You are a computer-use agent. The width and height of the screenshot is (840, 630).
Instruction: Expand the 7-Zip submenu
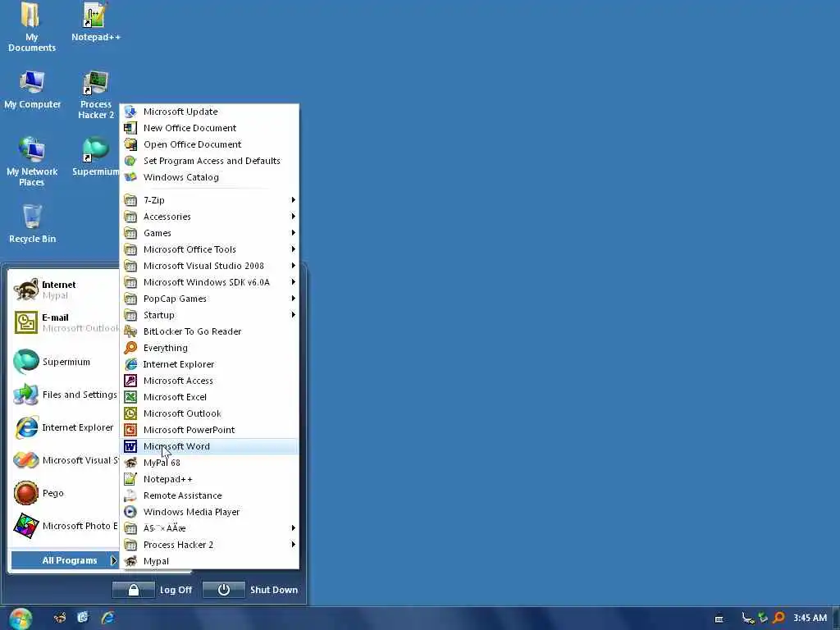click(209, 200)
